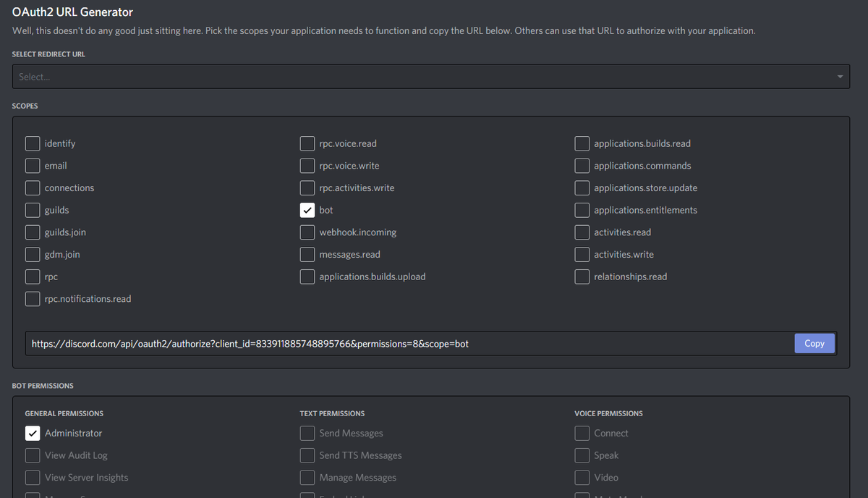This screenshot has height=498, width=868.
Task: Click the TEXT PERMISSIONS column header
Action: point(332,413)
